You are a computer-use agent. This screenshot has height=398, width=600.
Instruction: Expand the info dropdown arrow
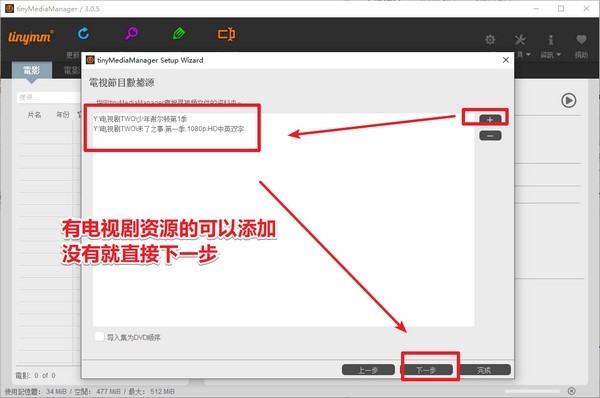pyautogui.click(x=558, y=55)
